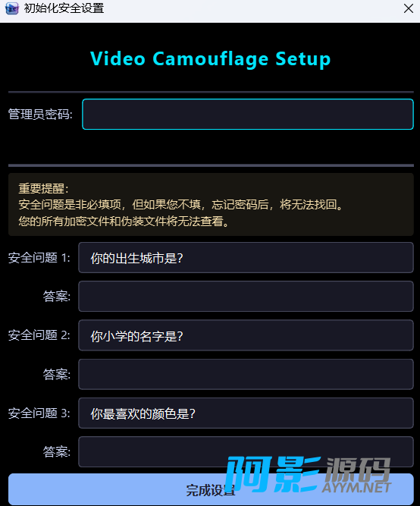Click the 安全问题 1 label
Image resolution: width=420 pixels, height=506 pixels.
pyautogui.click(x=39, y=258)
